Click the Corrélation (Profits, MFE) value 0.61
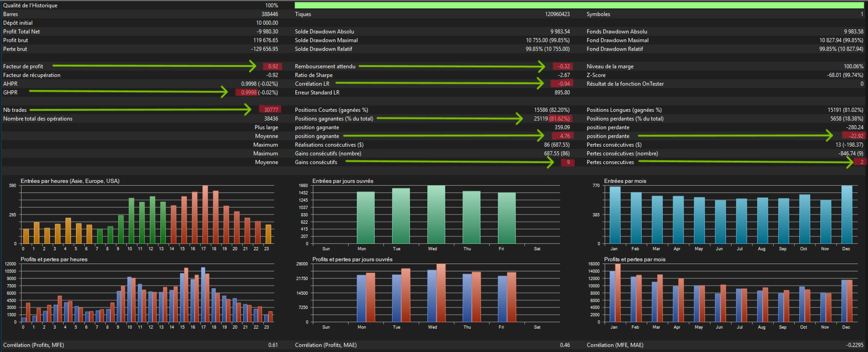This screenshot has height=352, width=868. (x=273, y=345)
